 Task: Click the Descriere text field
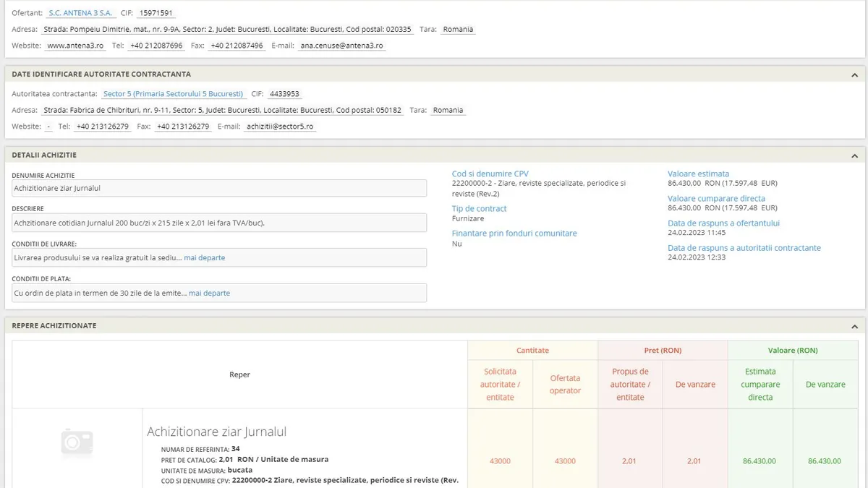(x=219, y=223)
